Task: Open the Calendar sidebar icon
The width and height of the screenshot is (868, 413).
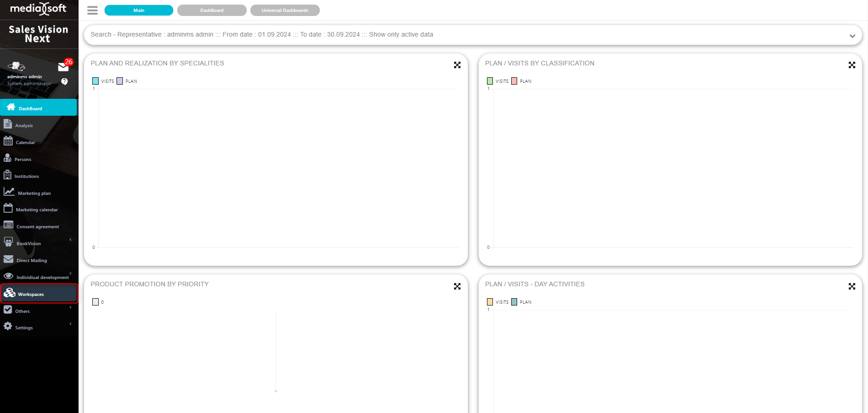Action: coord(8,141)
